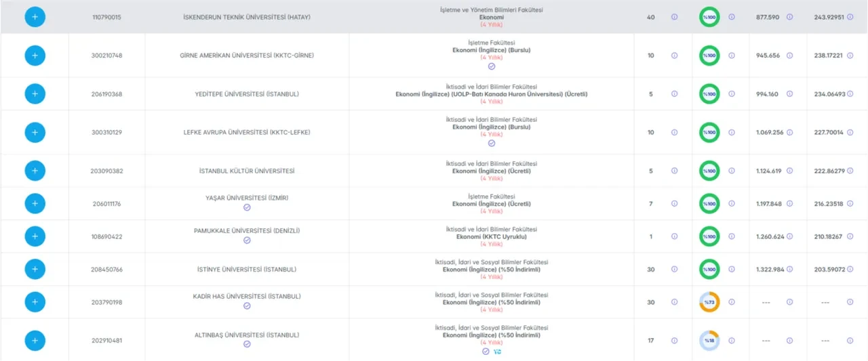Click info icon next to quota 40
The width and height of the screenshot is (868, 361).
pyautogui.click(x=674, y=17)
